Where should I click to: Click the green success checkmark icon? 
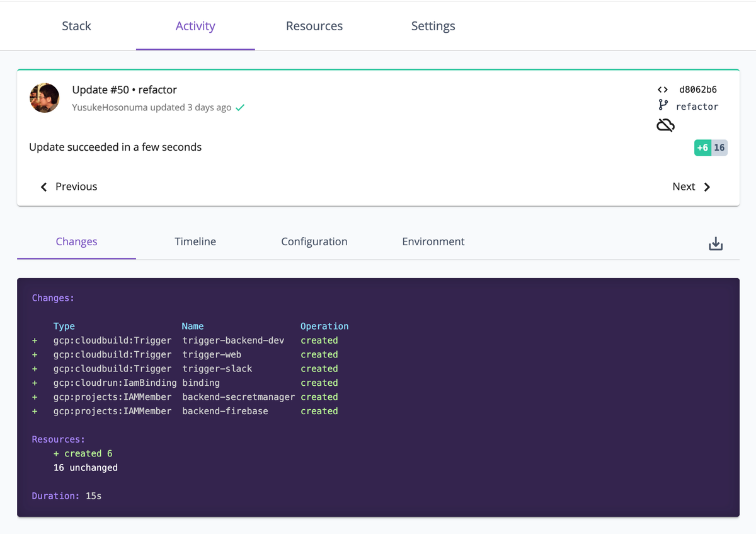[240, 108]
